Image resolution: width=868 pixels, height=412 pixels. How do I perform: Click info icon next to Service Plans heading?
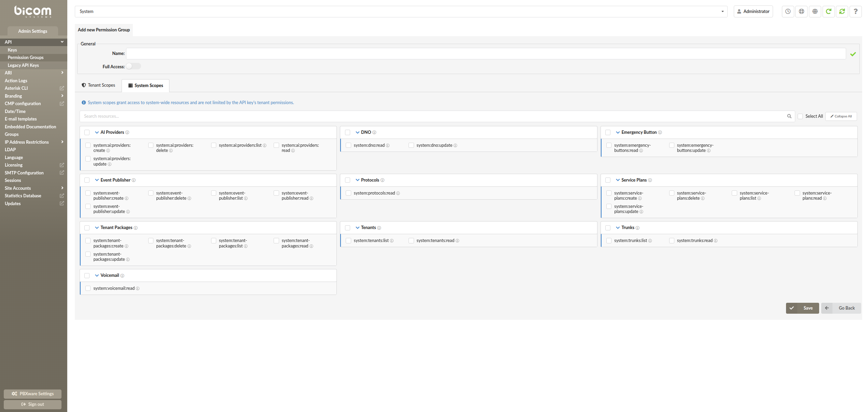650,180
